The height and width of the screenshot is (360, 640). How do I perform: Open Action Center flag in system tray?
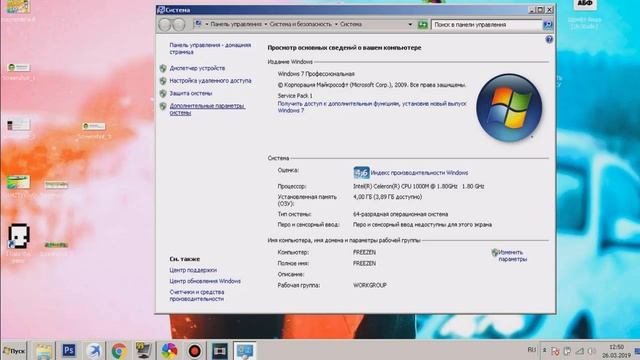click(x=555, y=351)
